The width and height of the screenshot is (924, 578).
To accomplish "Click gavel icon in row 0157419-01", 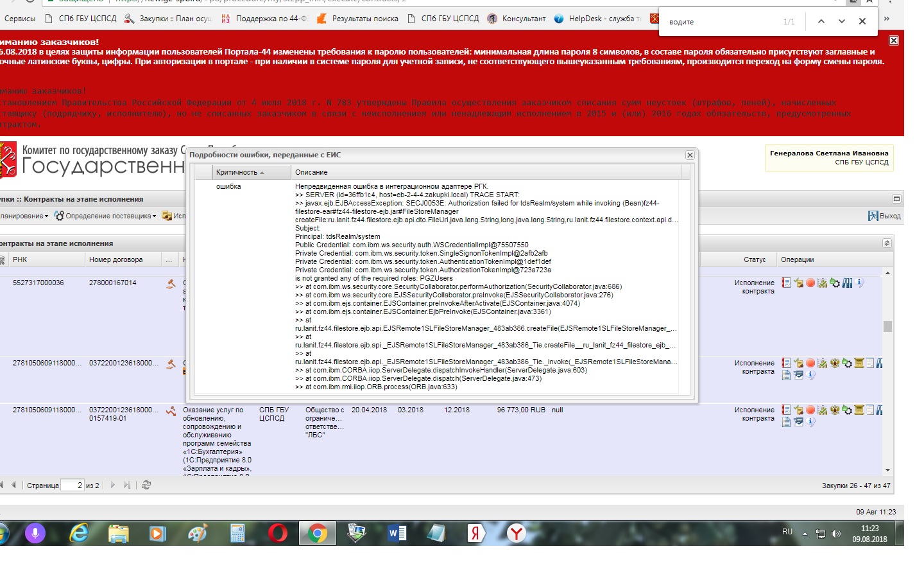I will tap(171, 411).
